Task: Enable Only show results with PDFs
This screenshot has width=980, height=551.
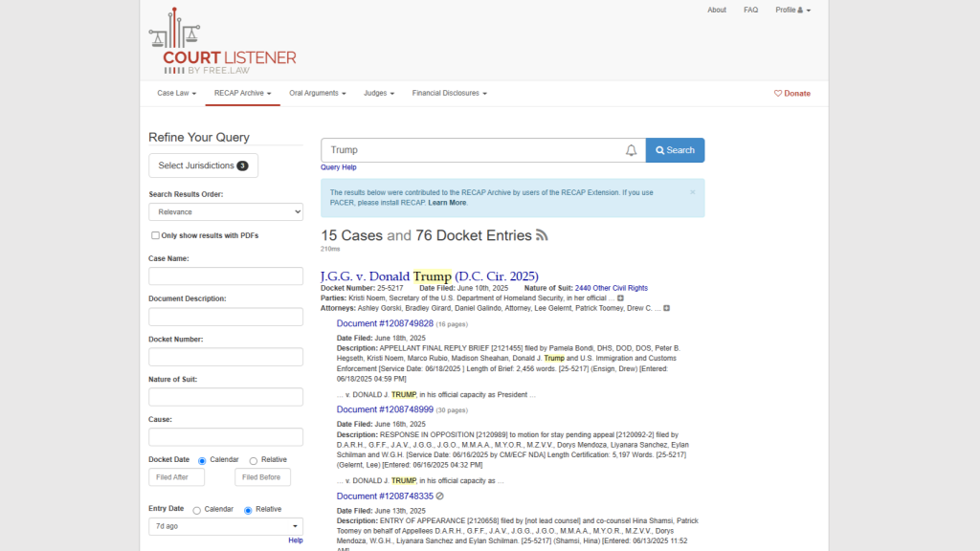Action: tap(155, 235)
